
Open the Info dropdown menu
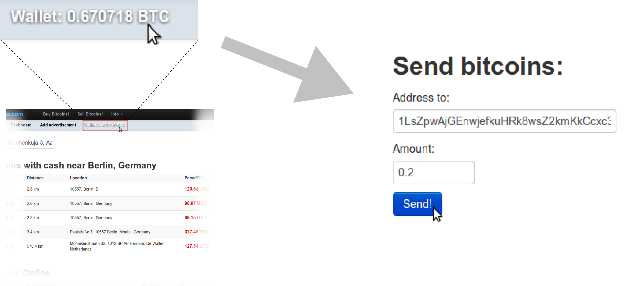click(x=117, y=114)
